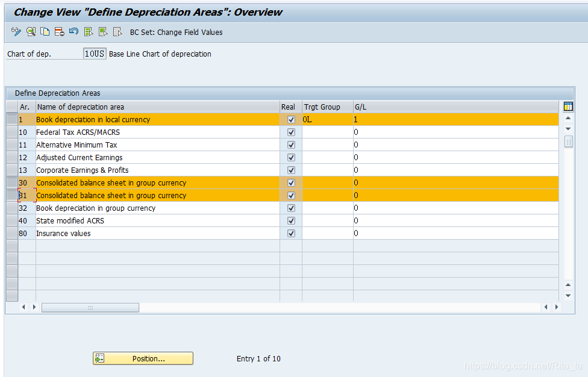Click the Undo Change arrow icon
This screenshot has width=588, height=377.
coord(74,31)
